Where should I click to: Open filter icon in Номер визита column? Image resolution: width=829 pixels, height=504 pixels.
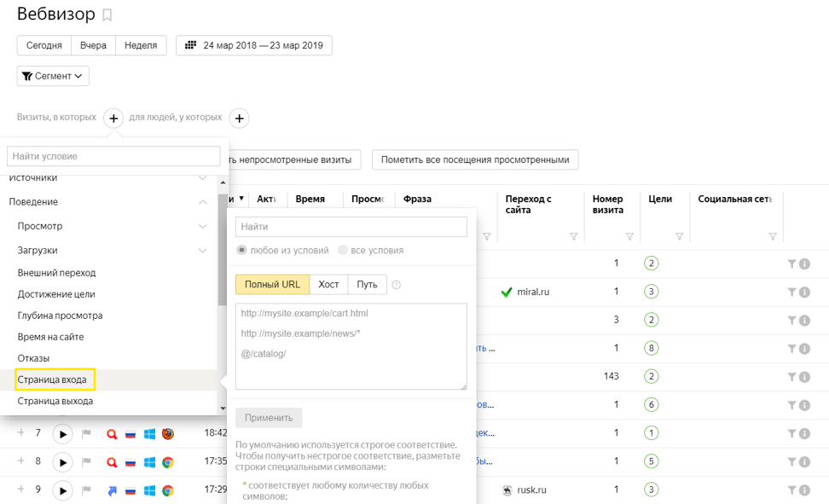click(x=629, y=236)
